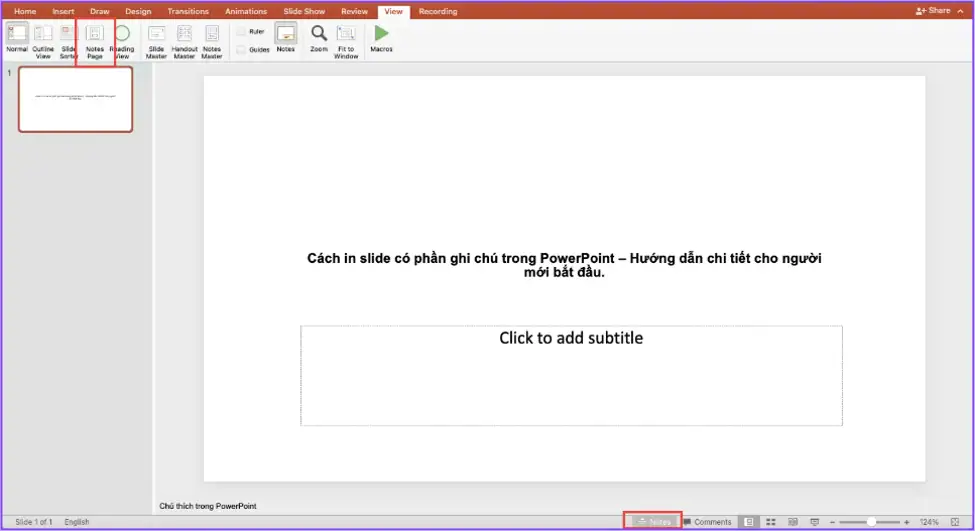Open the Review tab
This screenshot has height=531, width=977.
click(354, 11)
